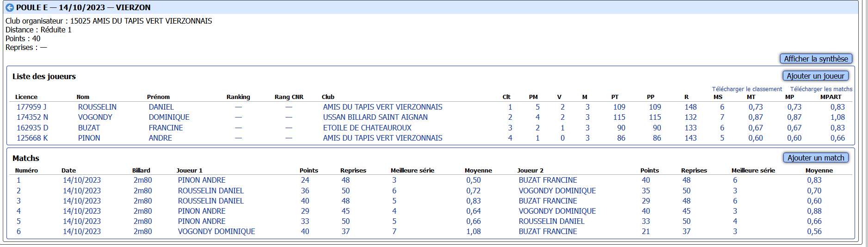This screenshot has height=247, width=868.
Task: Click Joueur 2 BUZAT FRANCINE in match 1
Action: tap(548, 180)
